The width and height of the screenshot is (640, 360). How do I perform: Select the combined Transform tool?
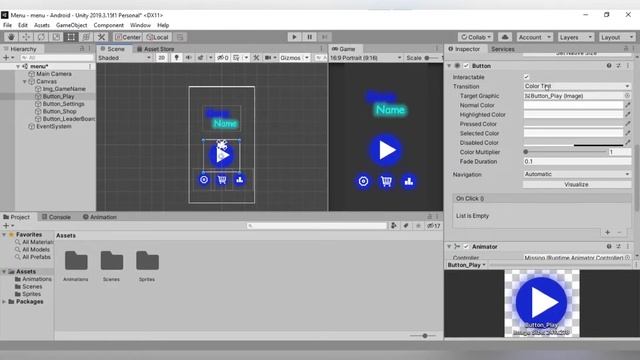click(86, 37)
